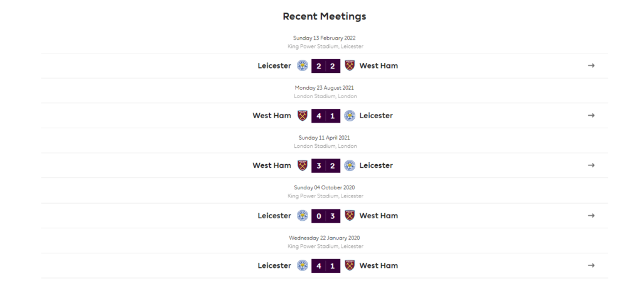The image size is (644, 283).
Task: Click Leicester crest in the 2-2 match row
Action: click(303, 65)
